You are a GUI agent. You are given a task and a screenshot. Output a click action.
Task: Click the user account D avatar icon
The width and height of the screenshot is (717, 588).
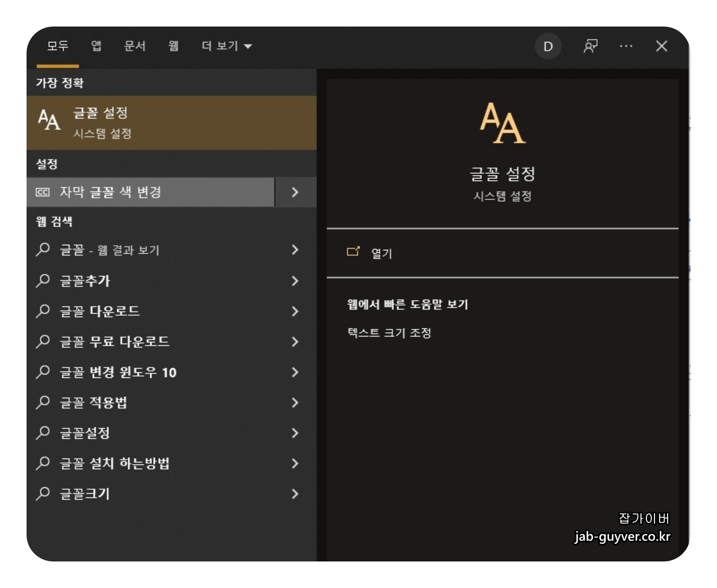pos(548,46)
